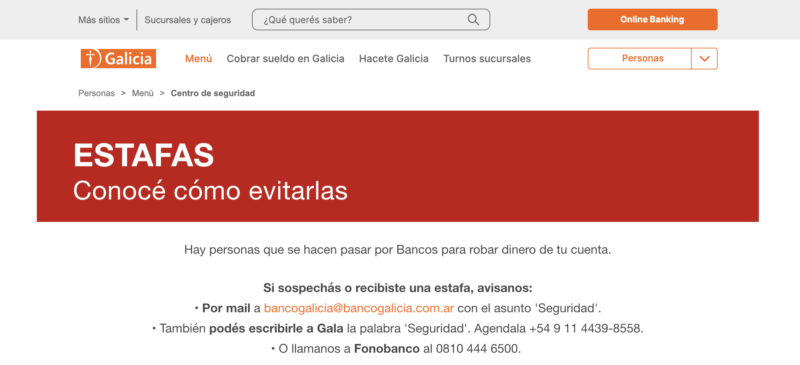Open the Personas selector chevron
This screenshot has height=365, width=800.
pyautogui.click(x=705, y=59)
